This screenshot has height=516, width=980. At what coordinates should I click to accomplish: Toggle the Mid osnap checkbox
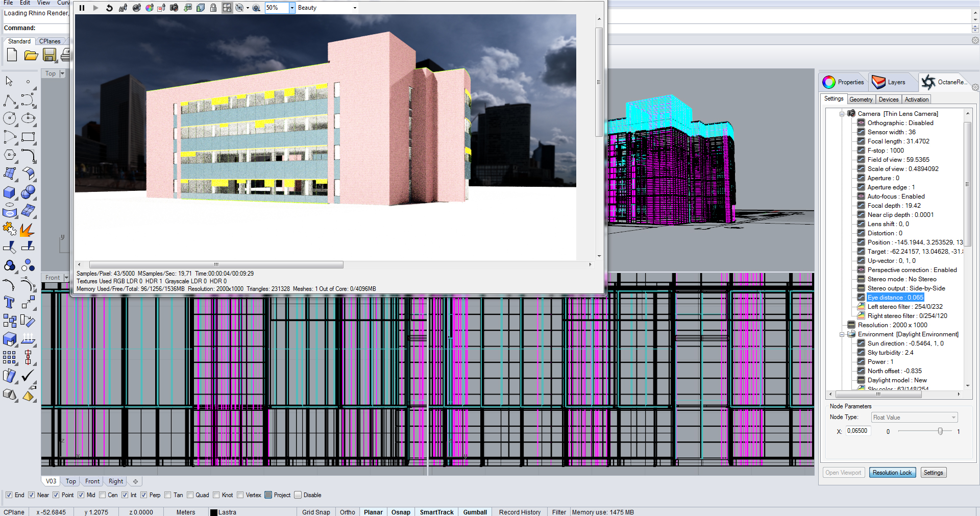[x=81, y=495]
